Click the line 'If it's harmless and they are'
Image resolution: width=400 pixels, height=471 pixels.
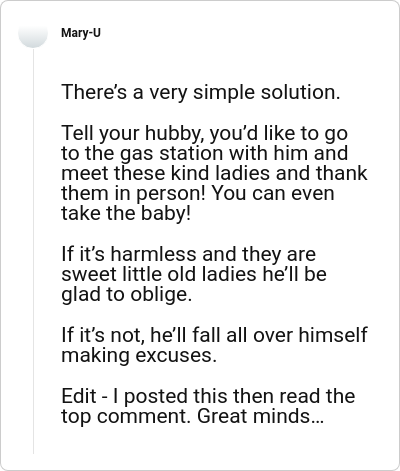189,254
